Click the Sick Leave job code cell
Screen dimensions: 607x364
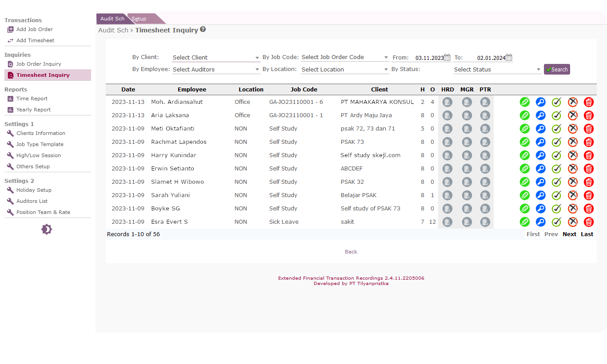tap(284, 222)
